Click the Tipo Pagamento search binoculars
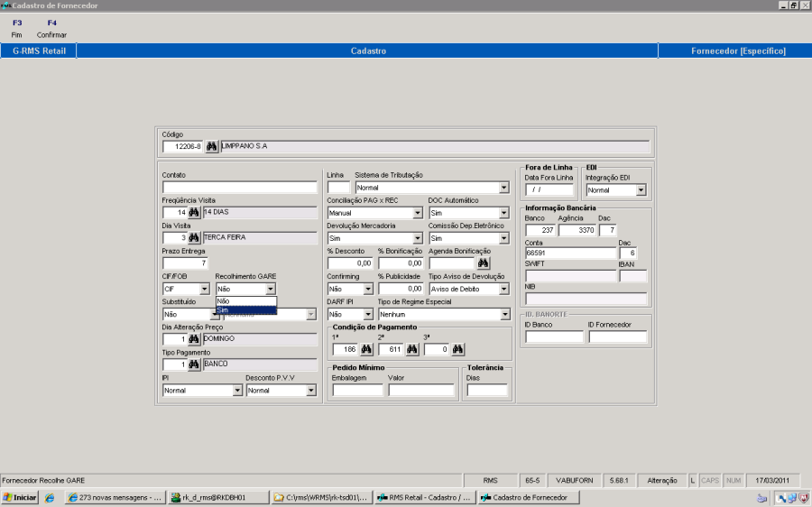The image size is (812, 507). click(194, 364)
